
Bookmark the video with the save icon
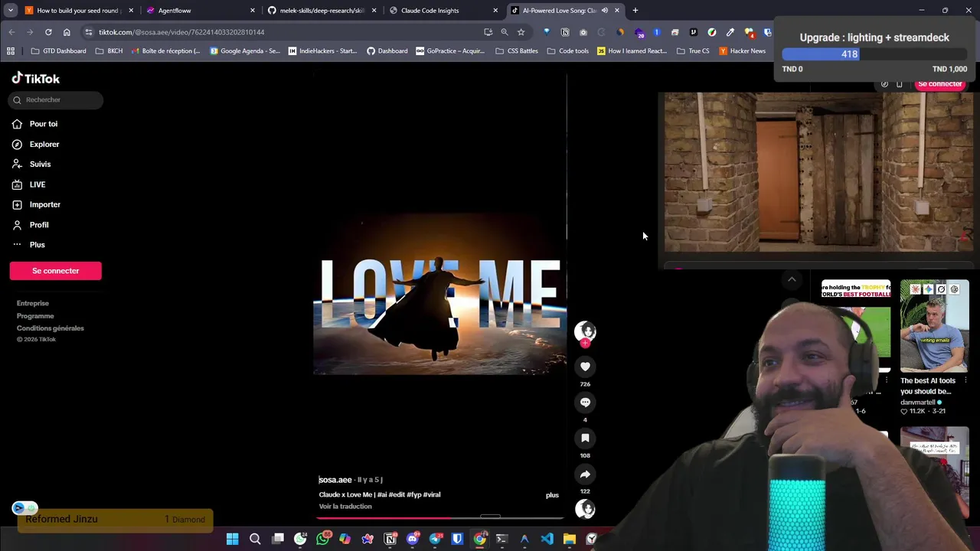(585, 438)
